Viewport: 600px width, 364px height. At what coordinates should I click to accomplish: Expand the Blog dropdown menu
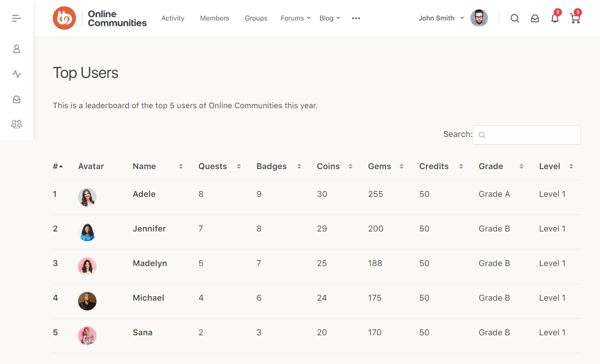coord(329,18)
